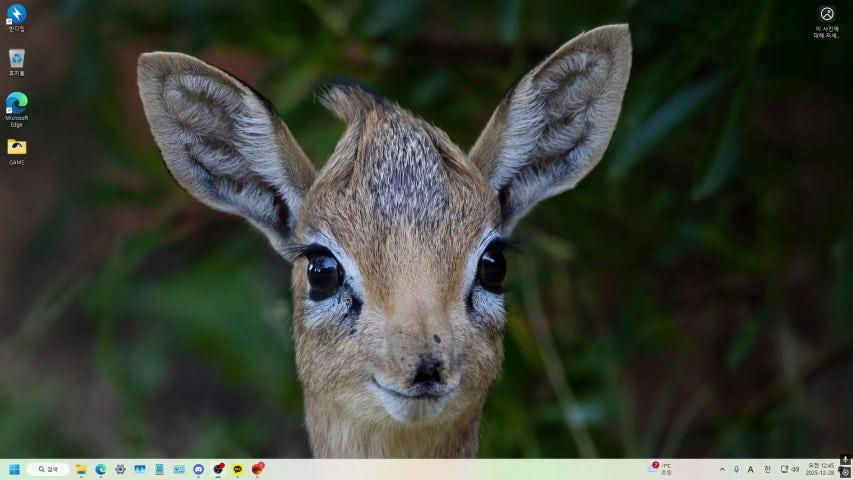Open File Explorer from the taskbar

(81, 469)
